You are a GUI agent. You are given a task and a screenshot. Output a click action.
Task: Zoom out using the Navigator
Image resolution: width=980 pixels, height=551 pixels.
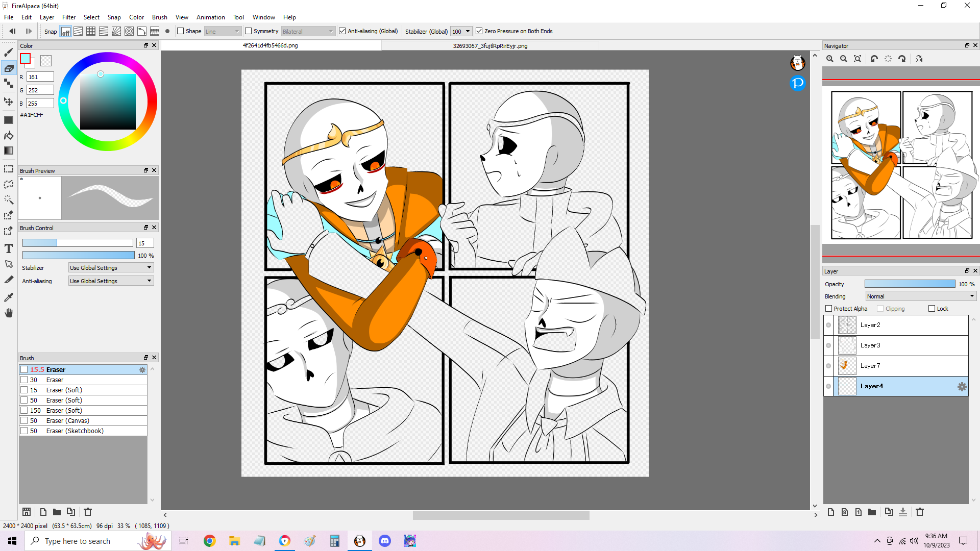(844, 59)
